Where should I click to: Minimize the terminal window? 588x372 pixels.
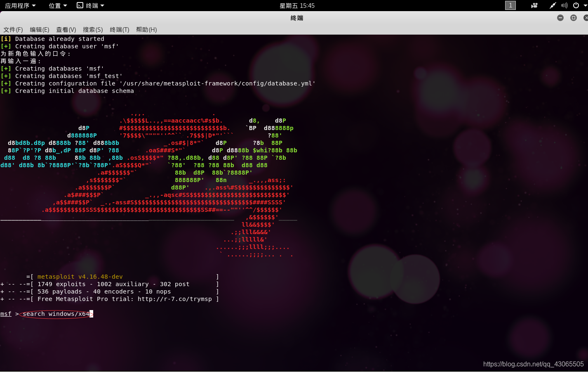pos(560,18)
